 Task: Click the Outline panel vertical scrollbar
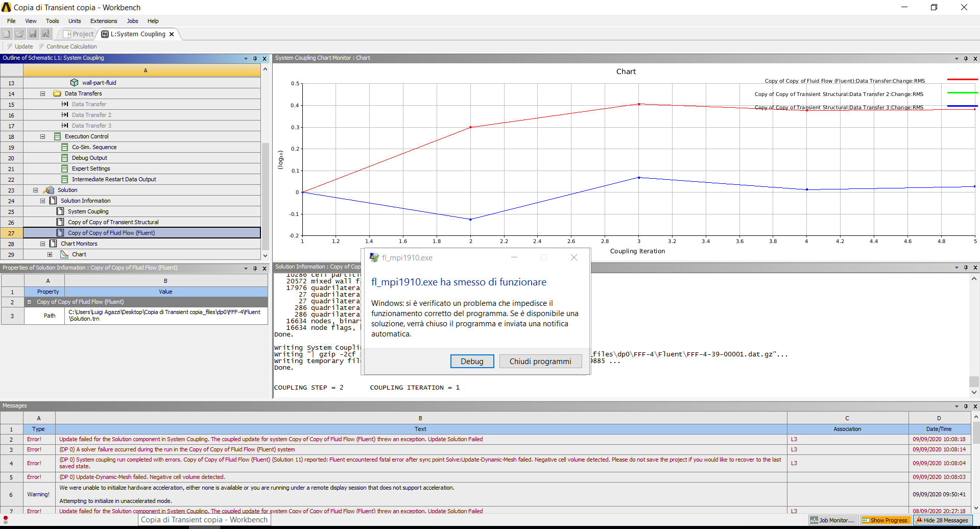[265, 196]
